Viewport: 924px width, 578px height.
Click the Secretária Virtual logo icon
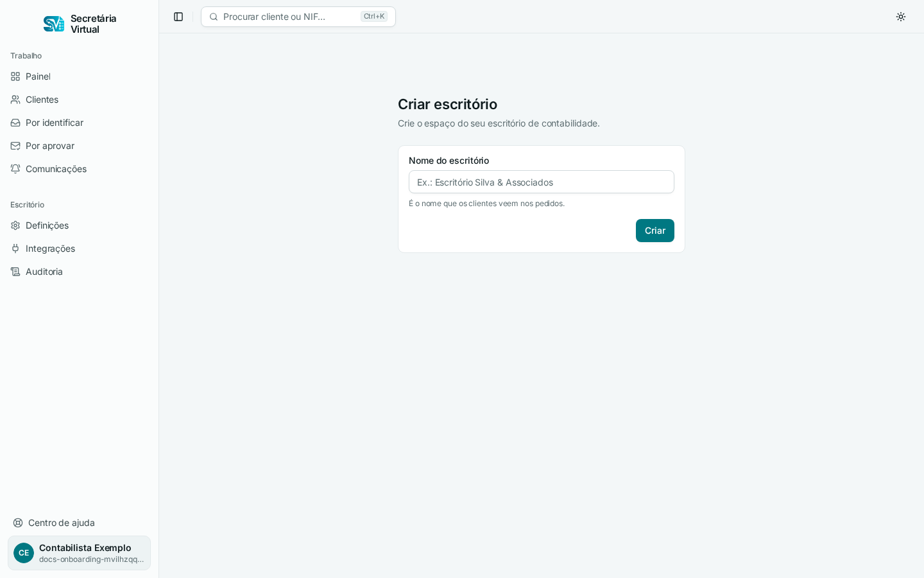[54, 24]
